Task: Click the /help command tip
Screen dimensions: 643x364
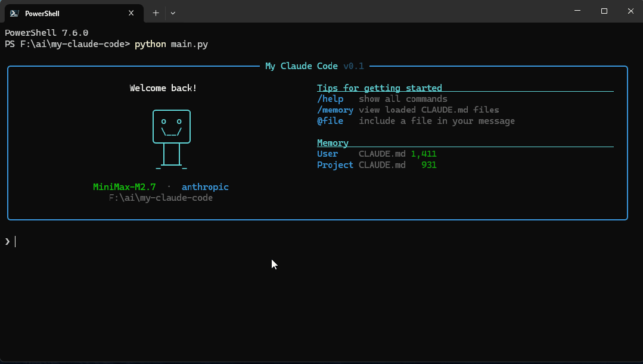Action: pos(330,99)
